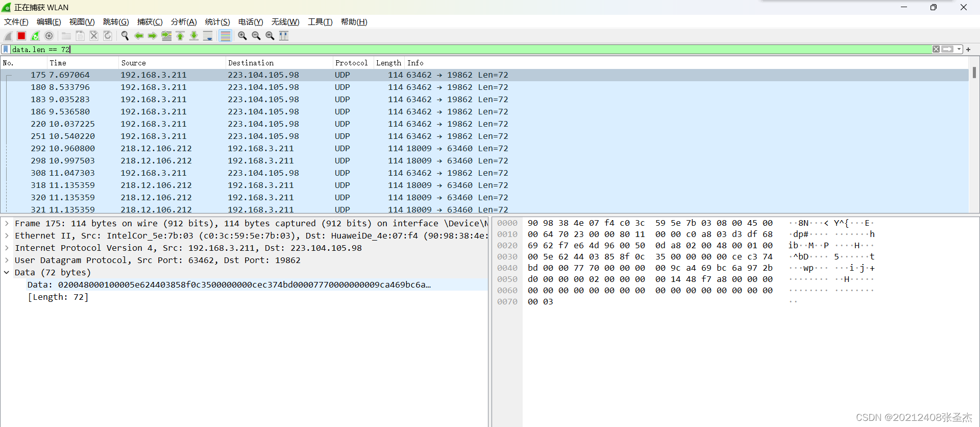980x427 pixels.
Task: Click go to specified packet icon
Action: [166, 36]
